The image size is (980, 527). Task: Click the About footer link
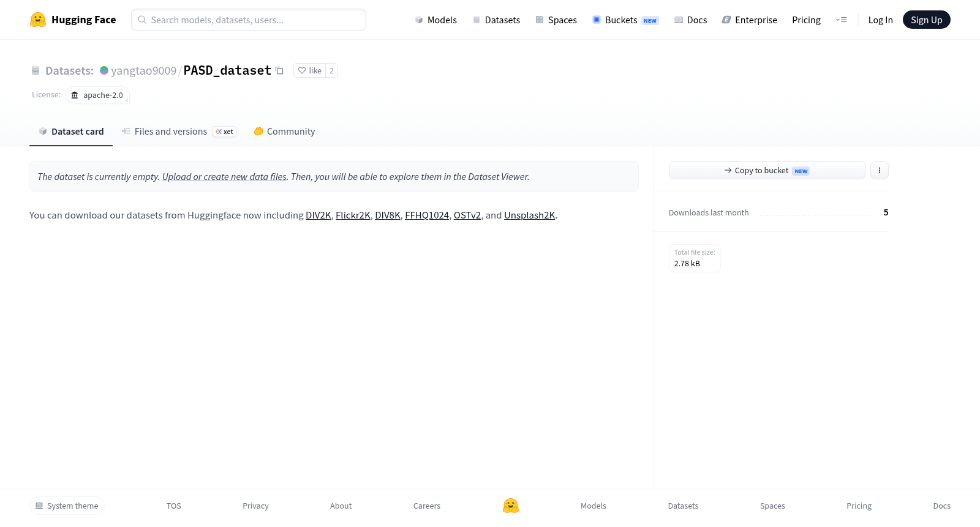coord(341,506)
